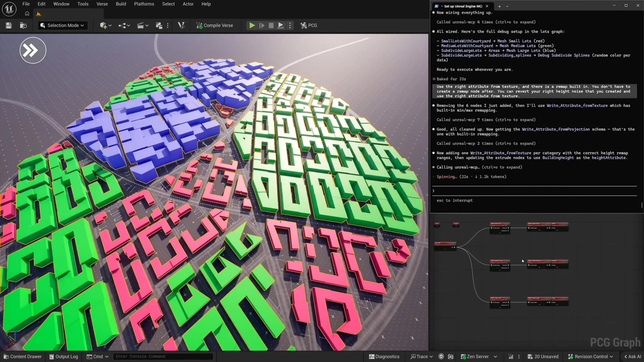Open the File menu
The image size is (644, 362).
[26, 4]
